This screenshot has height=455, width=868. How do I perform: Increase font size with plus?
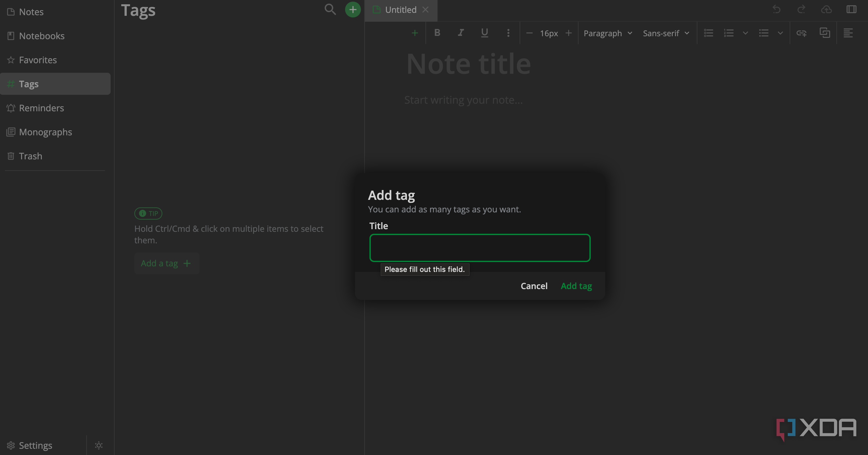click(568, 33)
